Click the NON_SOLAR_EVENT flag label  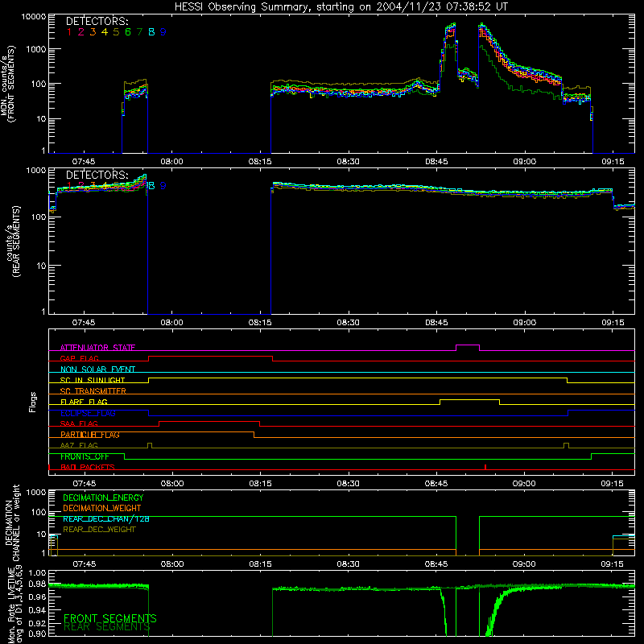click(x=97, y=369)
